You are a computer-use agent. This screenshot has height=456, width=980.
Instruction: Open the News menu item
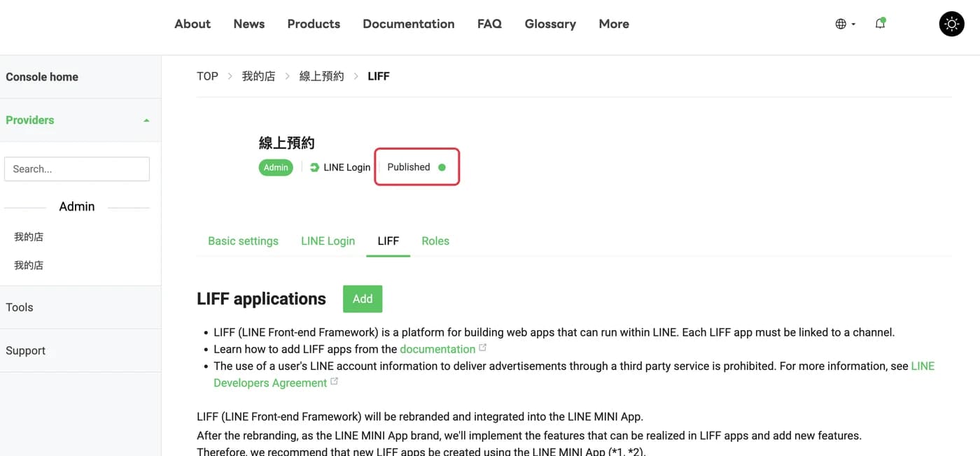[249, 24]
